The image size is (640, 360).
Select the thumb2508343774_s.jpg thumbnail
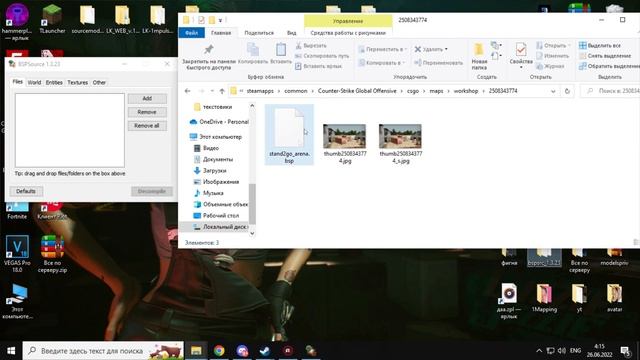(x=400, y=144)
